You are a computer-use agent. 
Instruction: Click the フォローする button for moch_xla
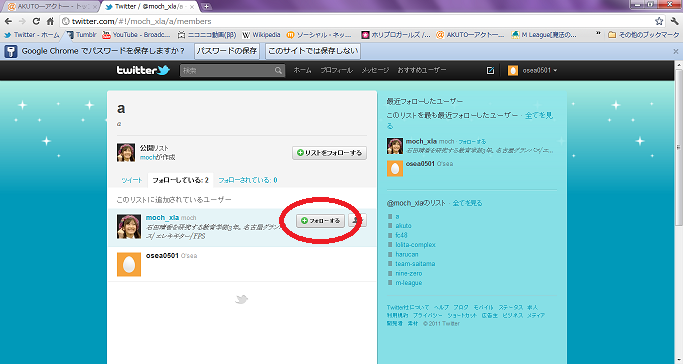[321, 221]
